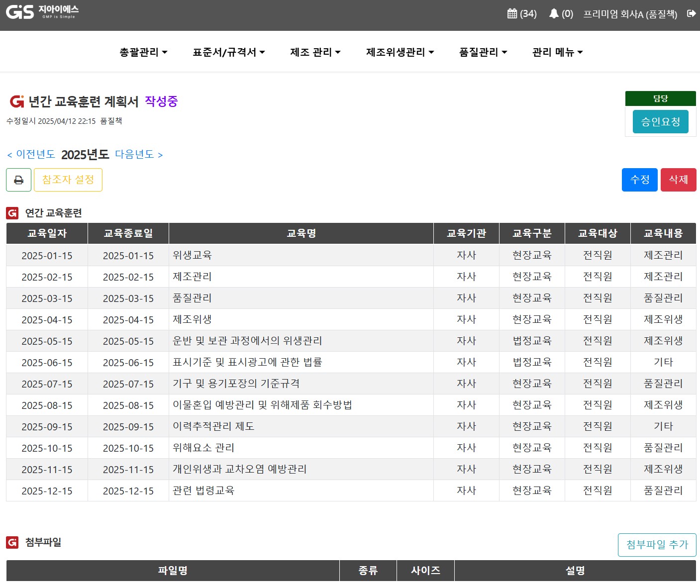
Task: Click the 교육일자 column header
Action: tap(47, 233)
